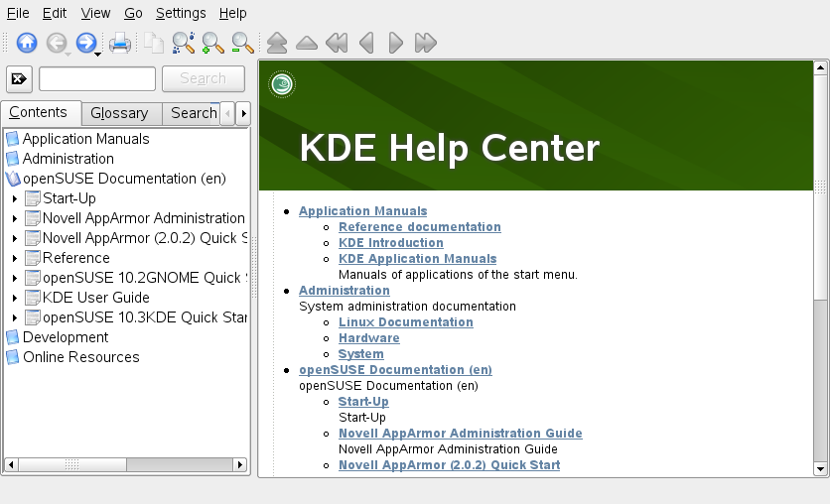The height and width of the screenshot is (504, 830).
Task: Click the Find text icon
Action: point(183,43)
